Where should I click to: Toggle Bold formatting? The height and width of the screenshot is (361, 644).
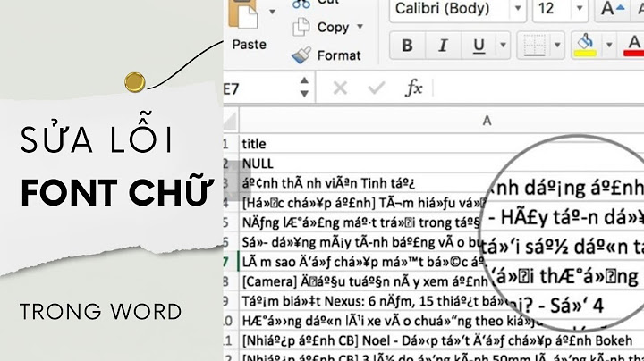coord(407,45)
